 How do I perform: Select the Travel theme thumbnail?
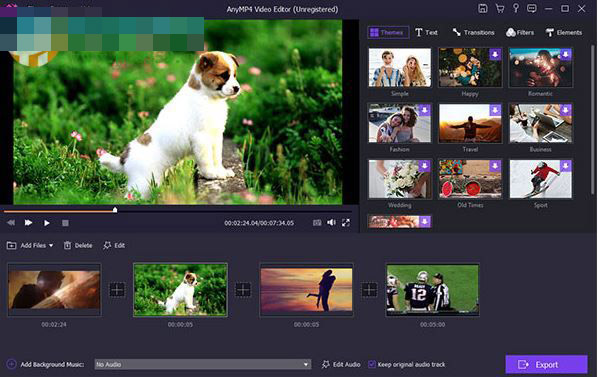(x=470, y=124)
